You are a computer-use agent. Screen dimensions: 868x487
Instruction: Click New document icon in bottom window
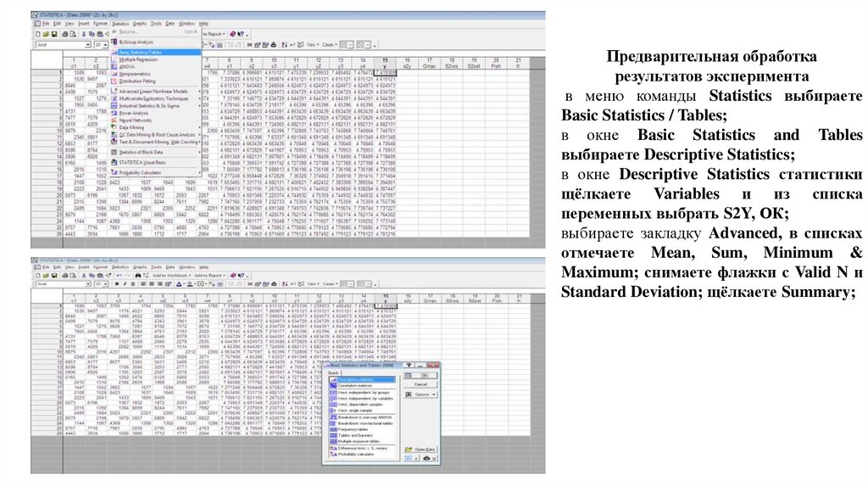tap(38, 276)
